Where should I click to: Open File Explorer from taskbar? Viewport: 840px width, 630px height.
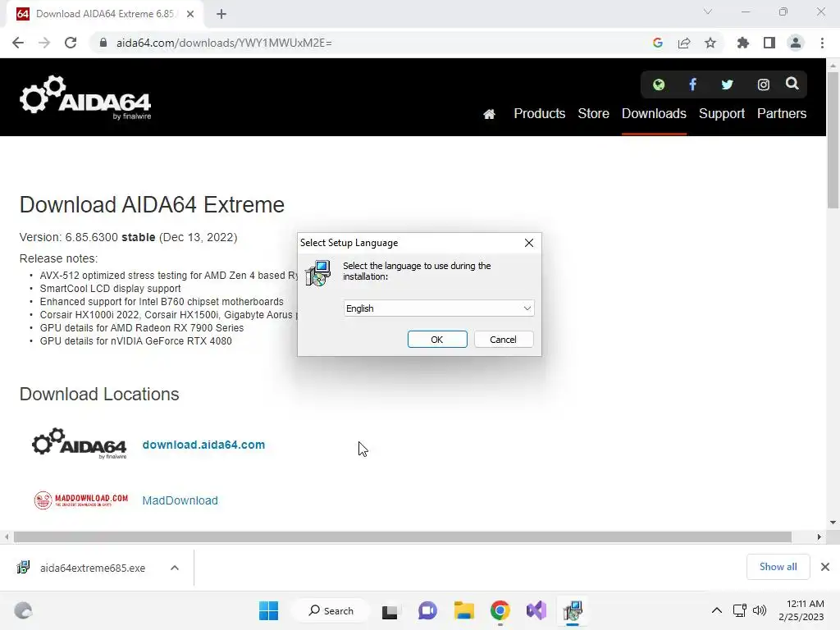pyautogui.click(x=464, y=610)
